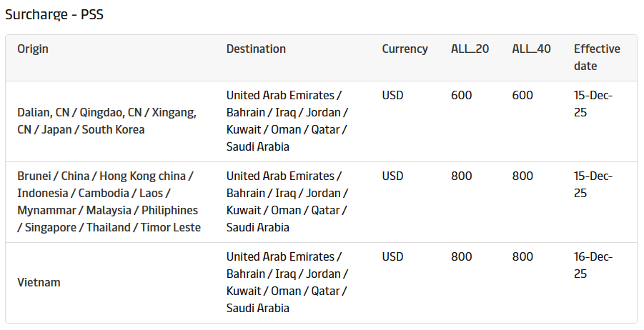Select the Brunei / China / Hong Kong origin cell

pyautogui.click(x=109, y=201)
